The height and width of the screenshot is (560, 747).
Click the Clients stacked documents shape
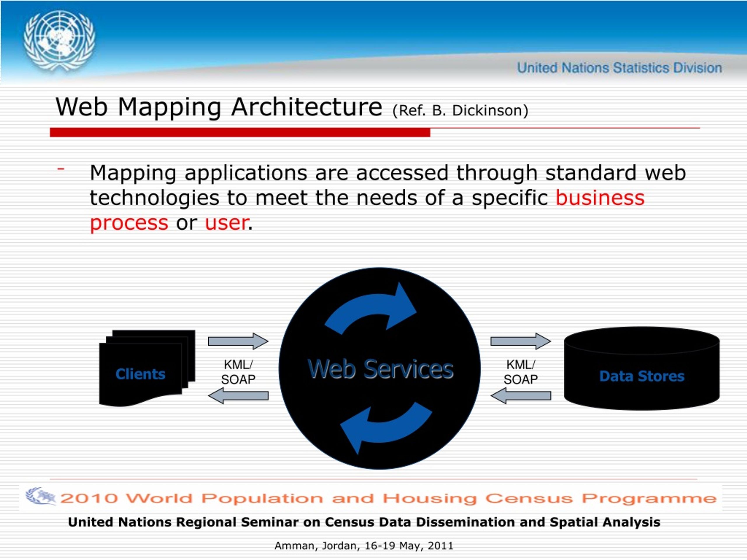pos(147,368)
